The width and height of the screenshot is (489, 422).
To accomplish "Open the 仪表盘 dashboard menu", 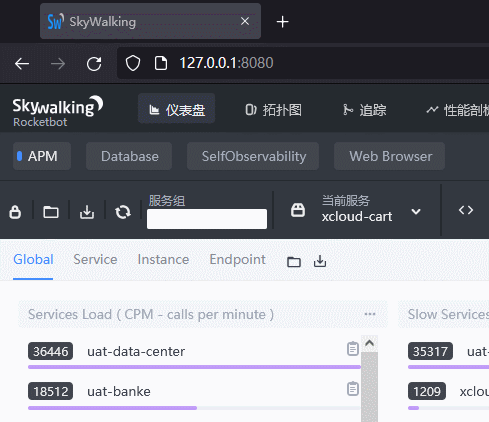I will pos(177,109).
